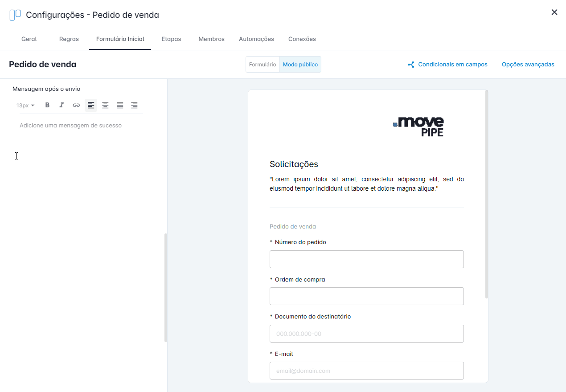Screen dimensions: 566x392
Task: Click the Condicionais em campos branch icon
Action: 411,65
